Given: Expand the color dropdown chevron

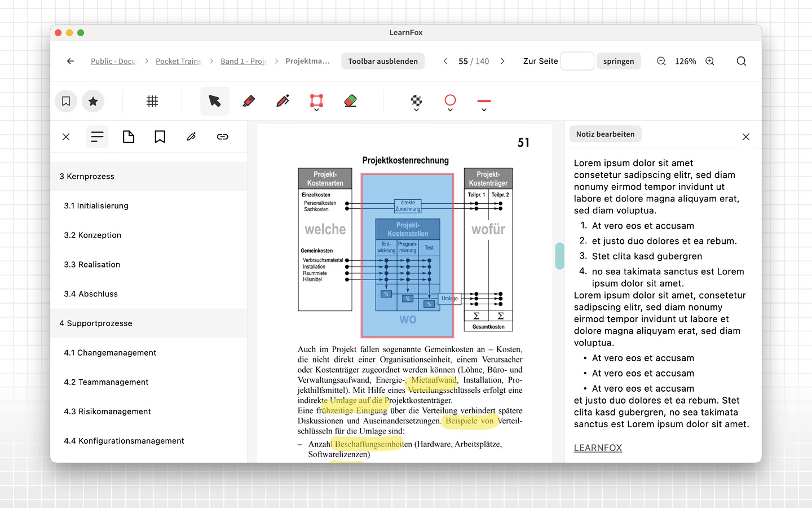Looking at the screenshot, I should click(450, 110).
